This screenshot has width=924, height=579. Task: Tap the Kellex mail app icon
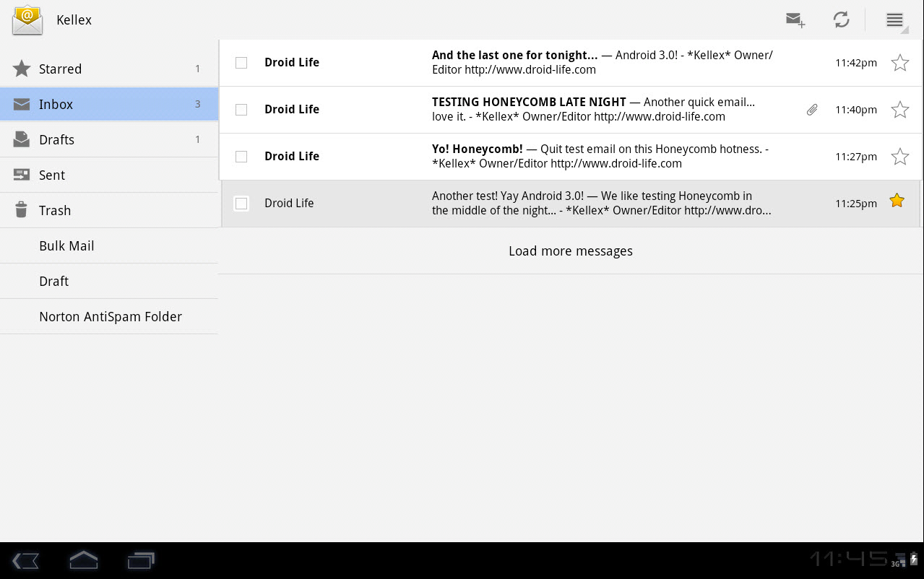27,20
